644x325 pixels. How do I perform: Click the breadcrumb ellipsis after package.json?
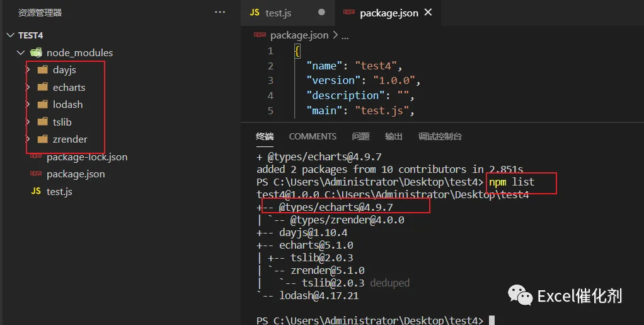click(345, 36)
